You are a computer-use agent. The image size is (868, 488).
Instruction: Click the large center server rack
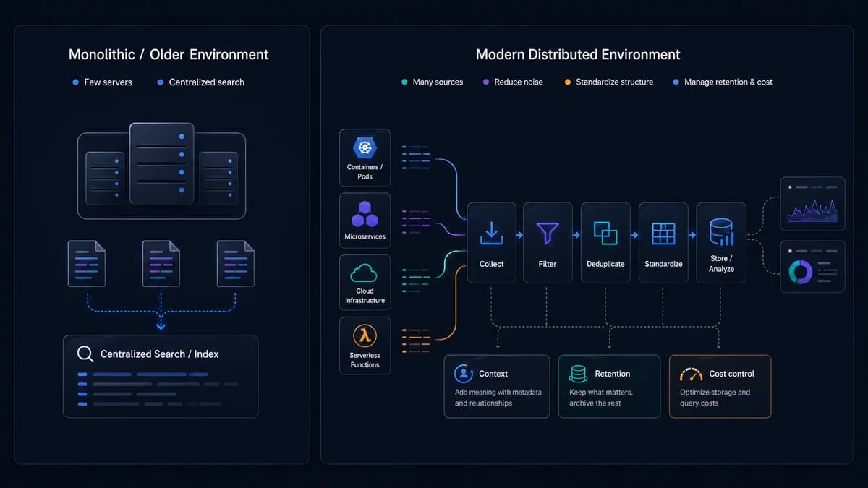[x=161, y=163]
